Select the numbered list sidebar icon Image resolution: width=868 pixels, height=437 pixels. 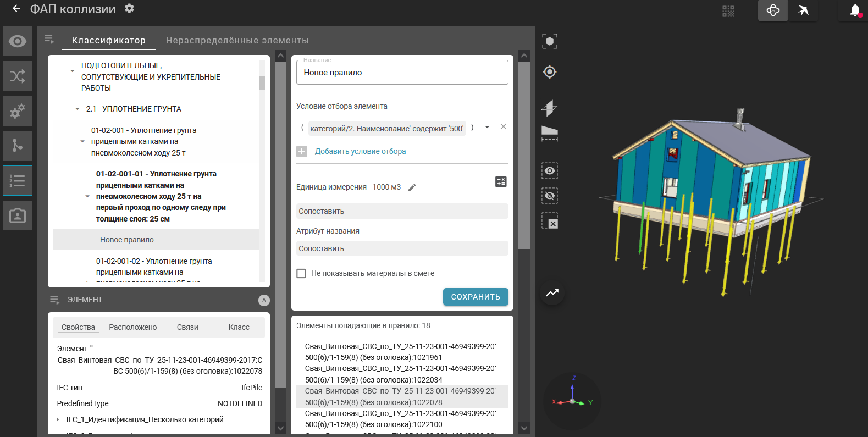click(x=18, y=180)
